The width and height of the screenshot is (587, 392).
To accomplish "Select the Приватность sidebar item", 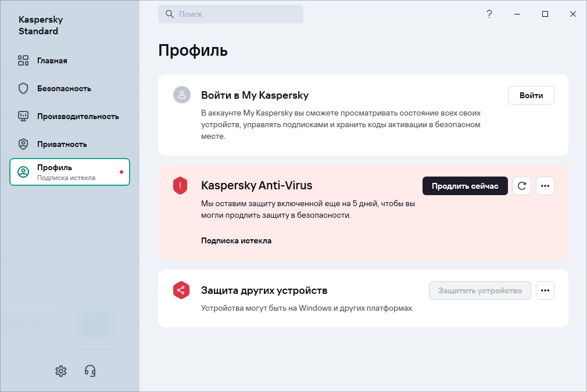I will pyautogui.click(x=62, y=144).
